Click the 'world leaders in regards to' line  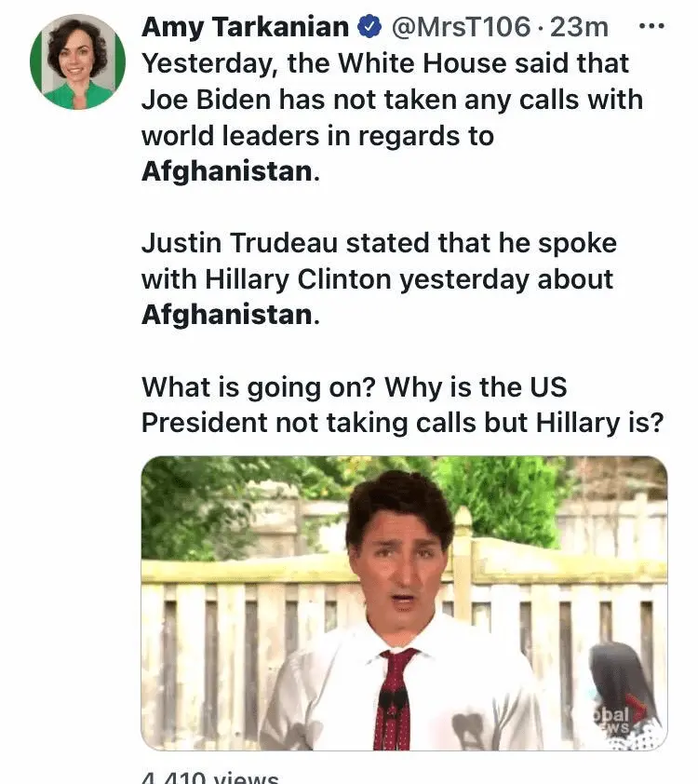pyautogui.click(x=317, y=136)
